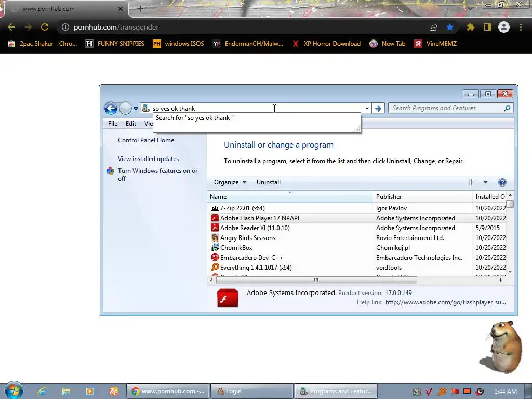
Task: Click Turn Windows features on or off
Action: [x=157, y=175]
